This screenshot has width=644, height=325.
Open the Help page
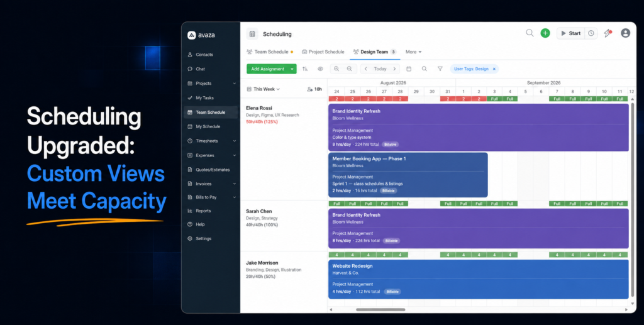[x=210, y=224]
